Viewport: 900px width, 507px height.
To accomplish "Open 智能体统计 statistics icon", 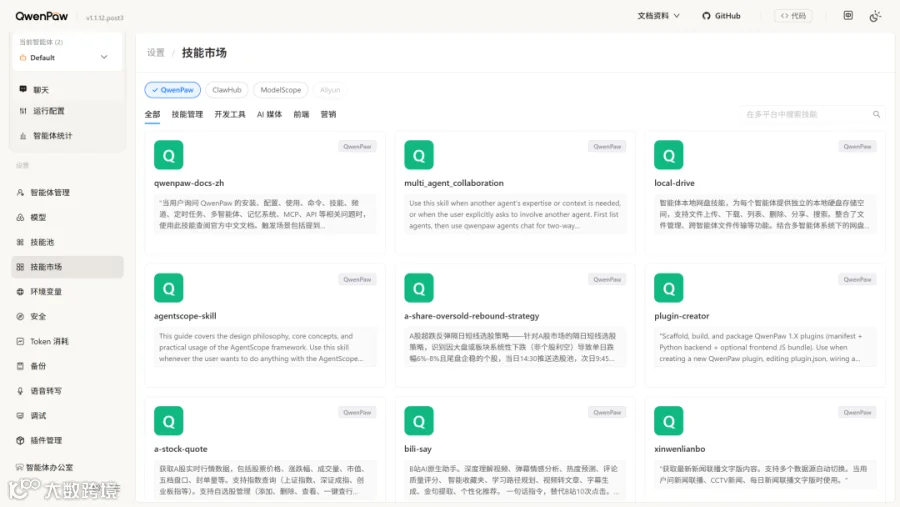I will pyautogui.click(x=23, y=136).
